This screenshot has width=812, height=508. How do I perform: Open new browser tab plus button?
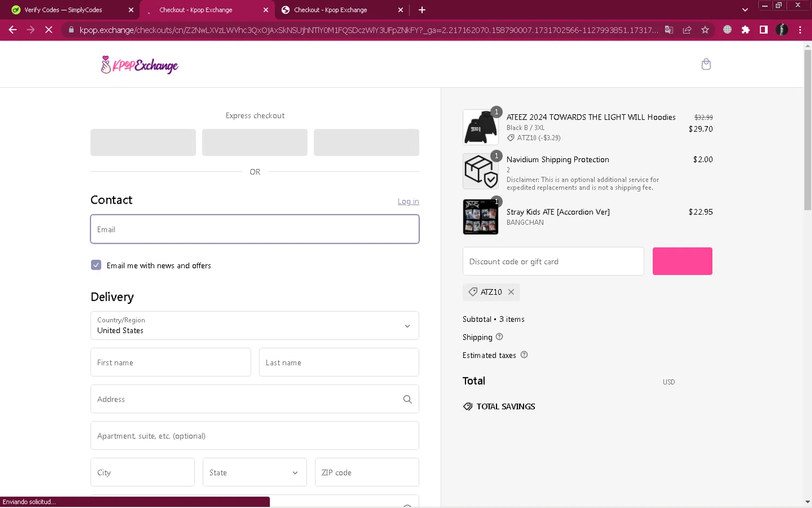[x=422, y=10]
